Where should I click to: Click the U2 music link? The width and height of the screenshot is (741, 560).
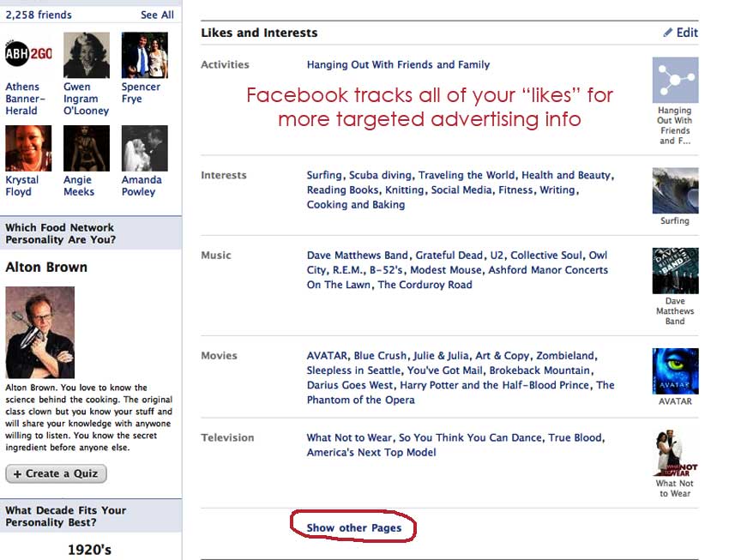tap(497, 256)
